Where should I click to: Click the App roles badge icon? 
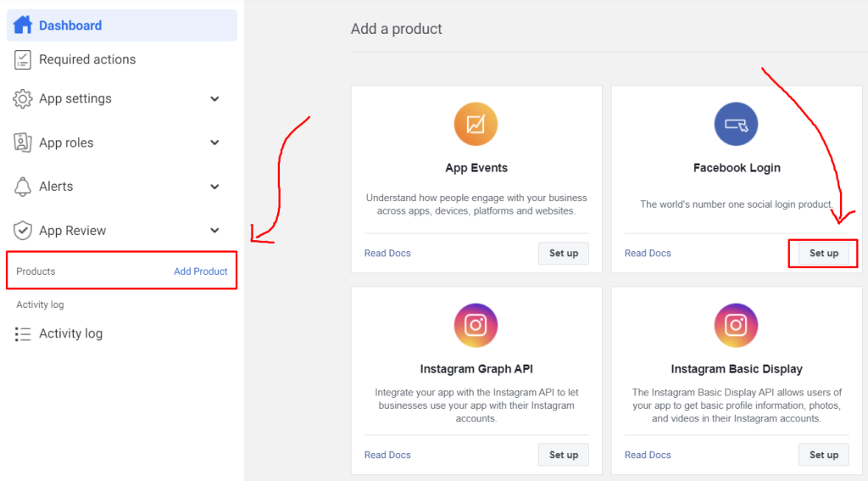[x=23, y=143]
